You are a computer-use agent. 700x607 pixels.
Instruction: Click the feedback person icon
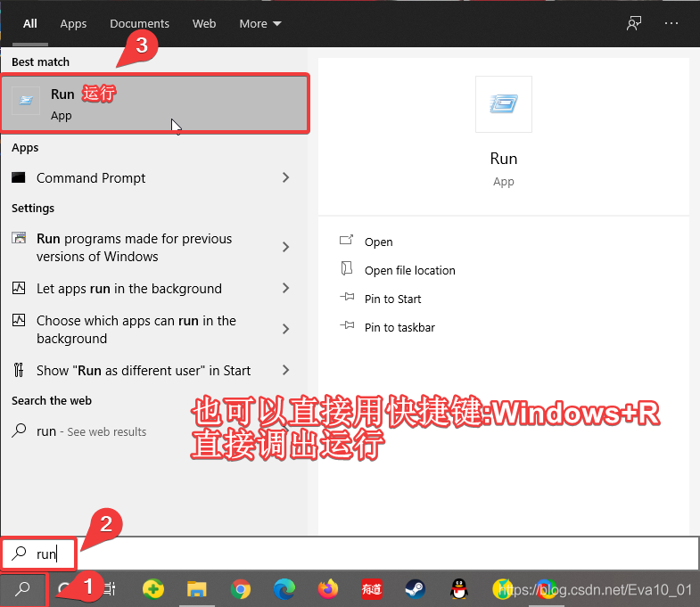(x=633, y=23)
